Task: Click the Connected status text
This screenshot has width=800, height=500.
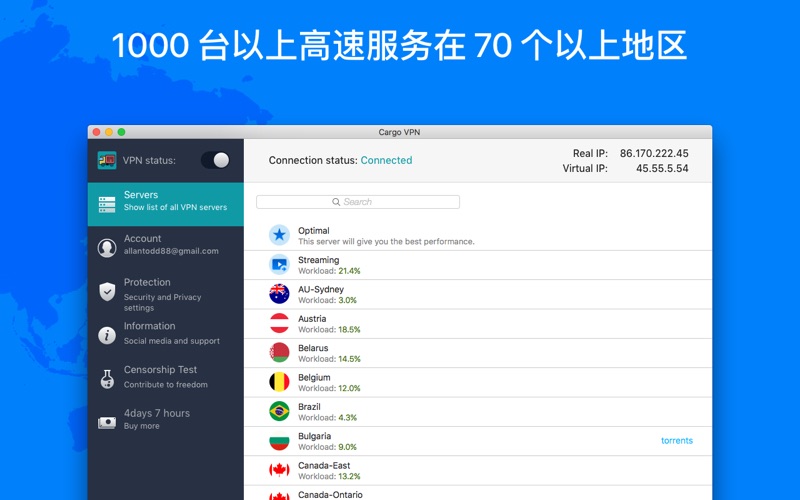Action: [x=386, y=160]
